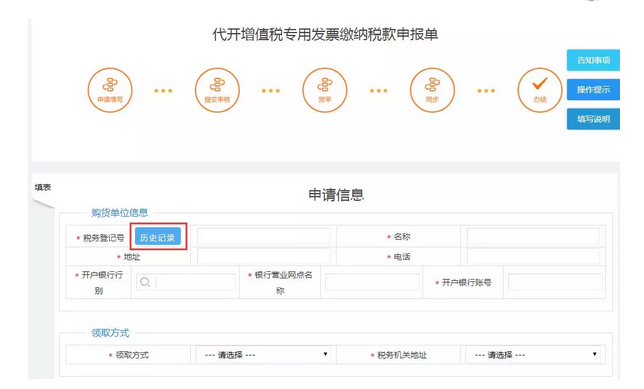644x389 pixels.
Task: Click the 地址 input field
Action: [x=263, y=256]
